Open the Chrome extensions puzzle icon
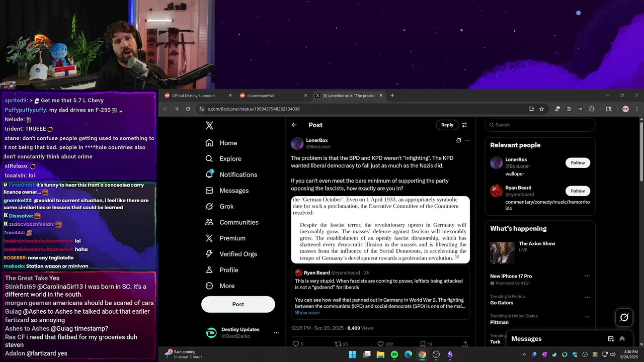Image resolution: width=644 pixels, height=362 pixels. tap(592, 109)
